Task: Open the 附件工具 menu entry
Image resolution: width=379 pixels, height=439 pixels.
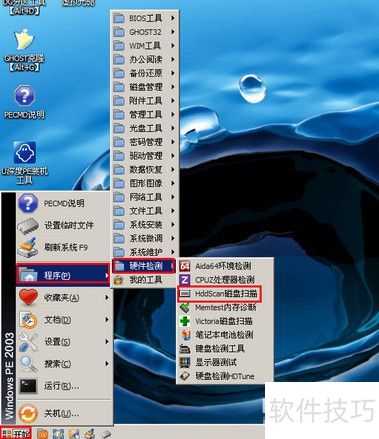Action: 145,101
